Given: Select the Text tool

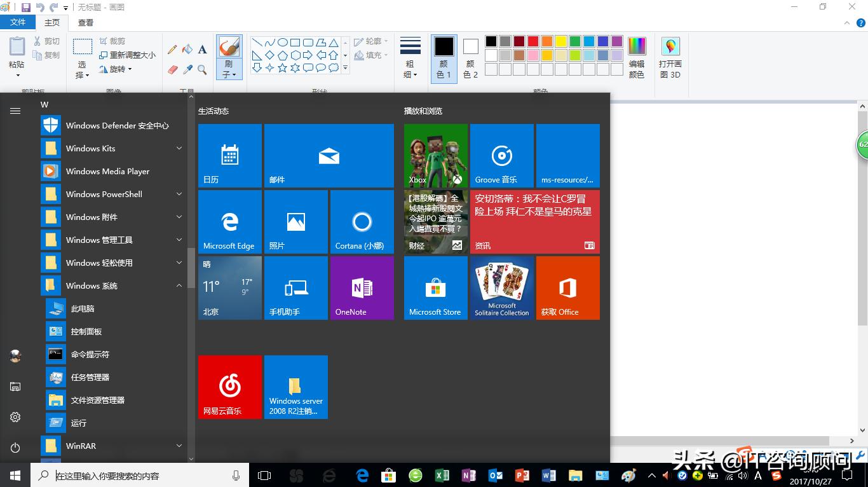Looking at the screenshot, I should pyautogui.click(x=201, y=50).
